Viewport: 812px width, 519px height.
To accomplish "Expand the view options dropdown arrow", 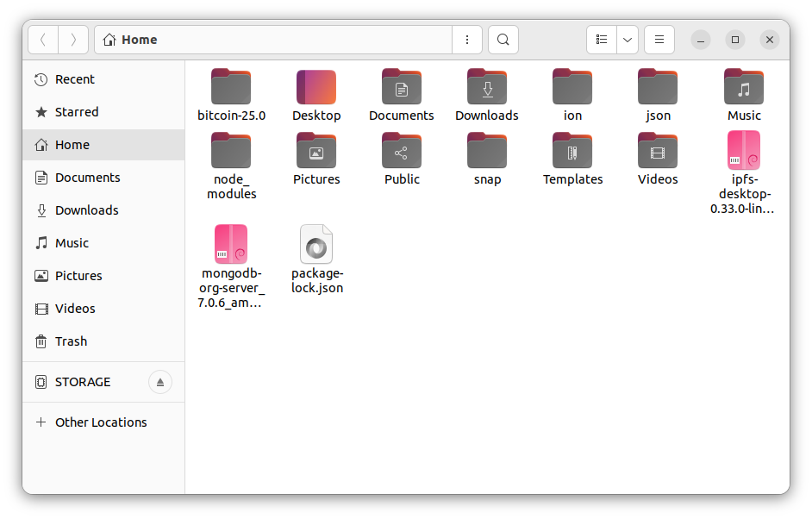I will pyautogui.click(x=628, y=40).
